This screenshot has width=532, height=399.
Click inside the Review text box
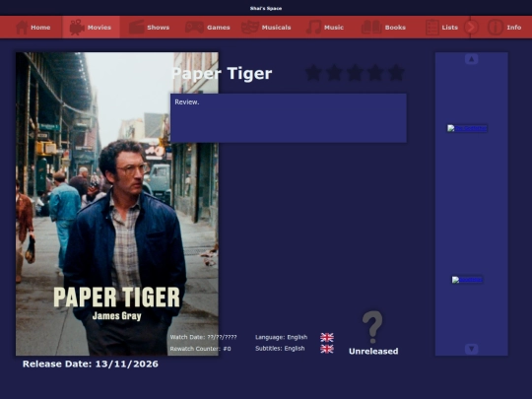289,118
